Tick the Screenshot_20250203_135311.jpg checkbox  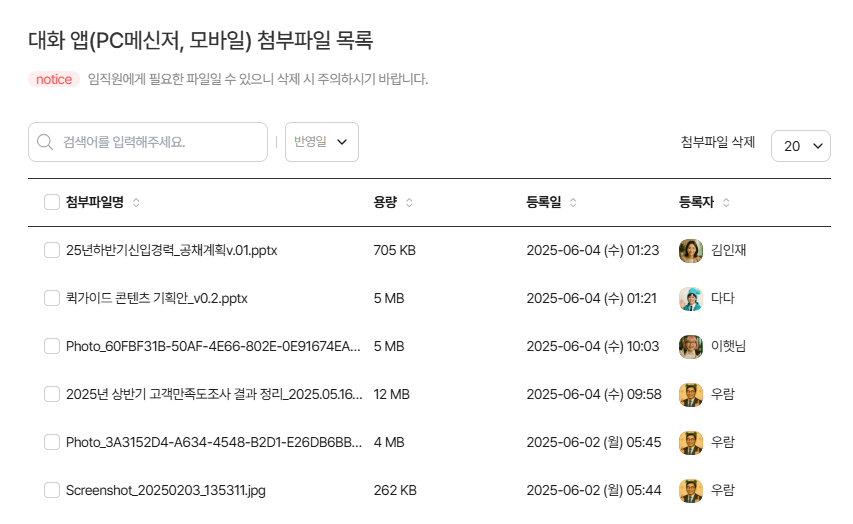click(52, 490)
